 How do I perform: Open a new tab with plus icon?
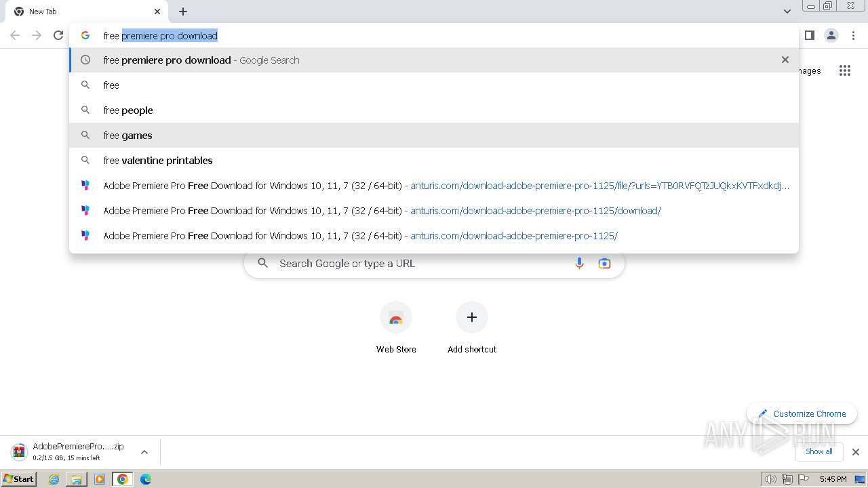click(183, 12)
